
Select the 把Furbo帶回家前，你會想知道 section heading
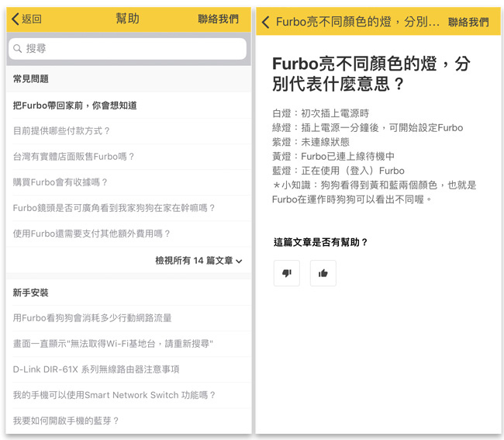(x=75, y=106)
